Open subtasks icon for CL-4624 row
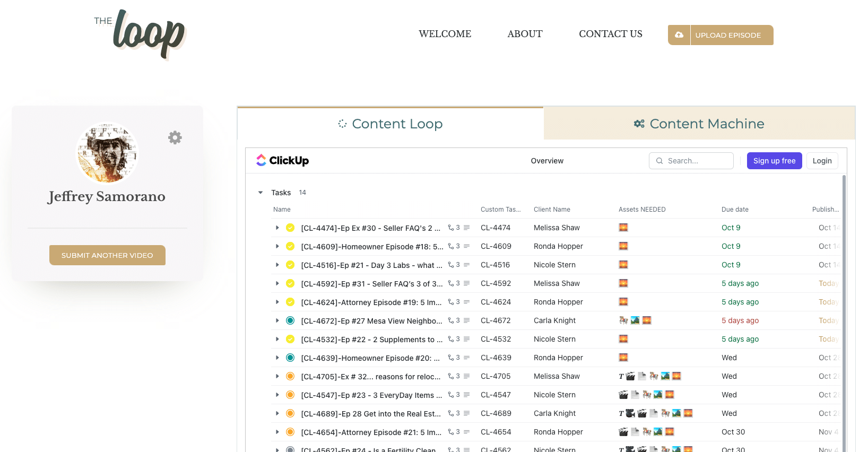 [x=451, y=302]
